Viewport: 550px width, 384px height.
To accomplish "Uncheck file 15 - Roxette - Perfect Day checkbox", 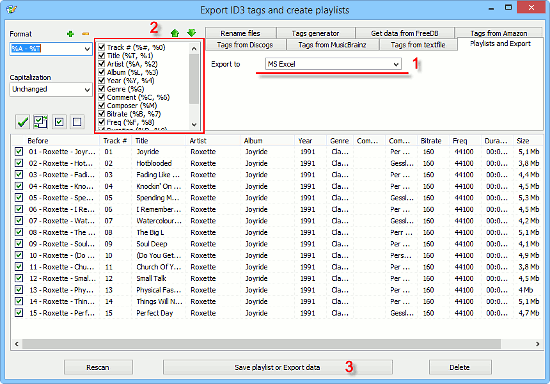I will coord(19,313).
